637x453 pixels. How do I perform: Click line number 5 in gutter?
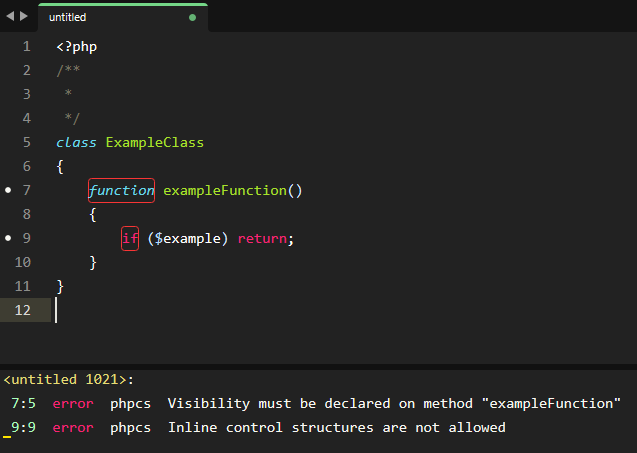[x=27, y=142]
